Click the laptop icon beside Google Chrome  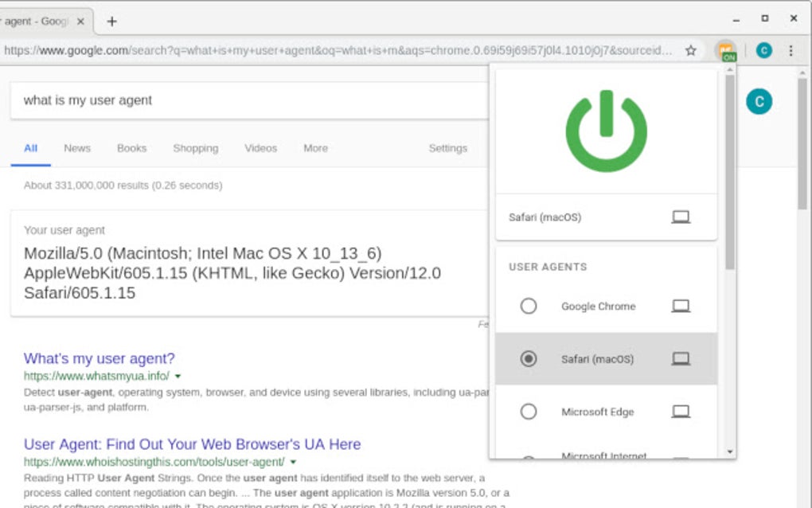point(681,306)
